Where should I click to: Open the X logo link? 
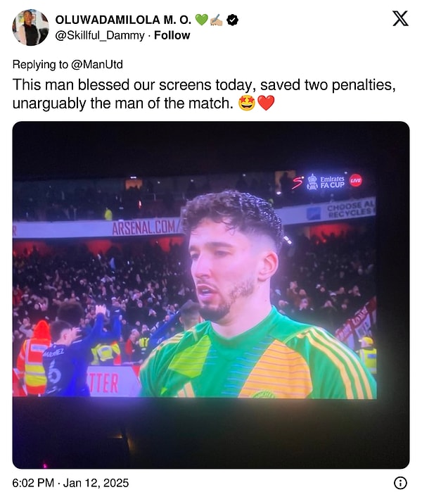(400, 18)
